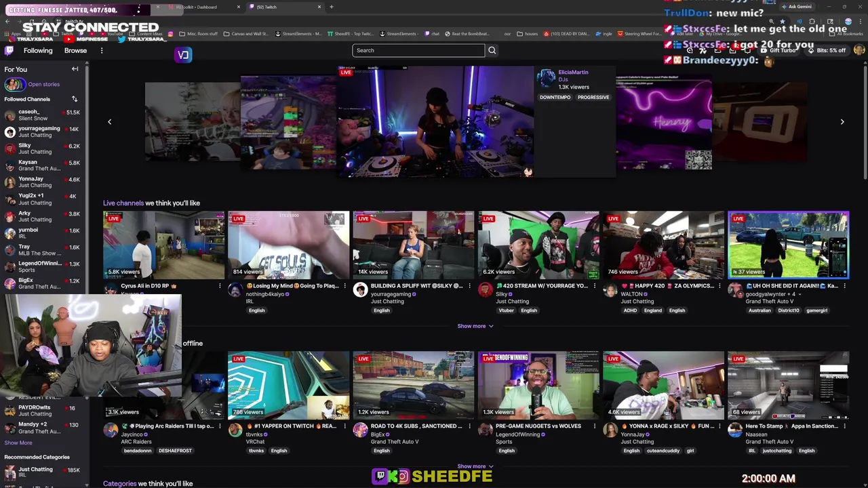
Task: Open SheedFE - Top Twitch bookmark
Action: pyautogui.click(x=351, y=34)
